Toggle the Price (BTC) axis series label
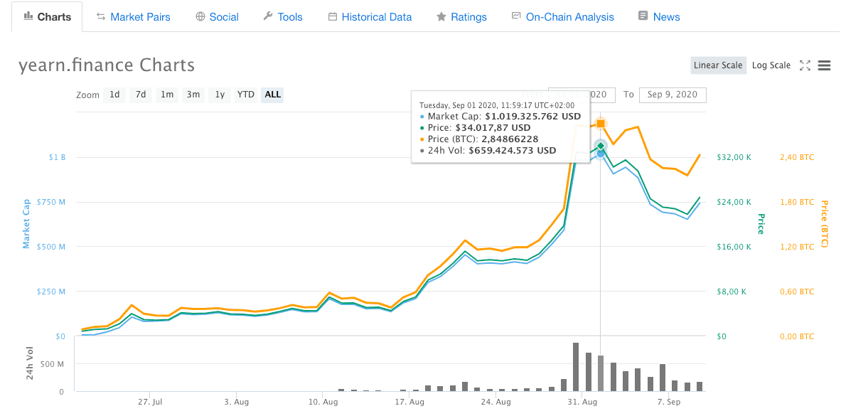 (x=825, y=223)
